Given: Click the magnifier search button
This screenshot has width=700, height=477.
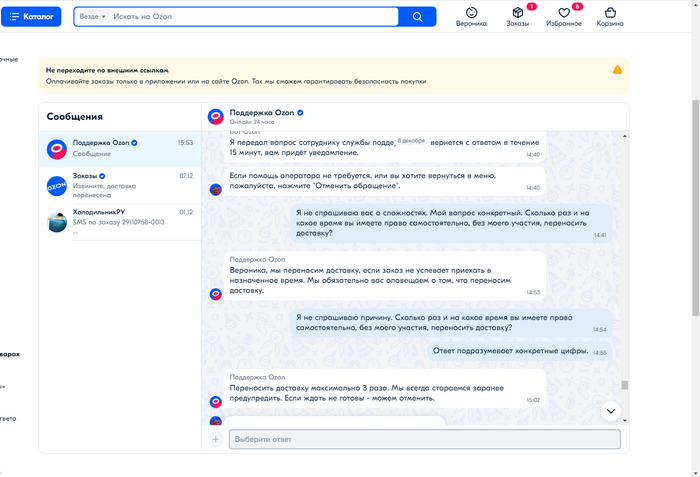Looking at the screenshot, I should click(x=417, y=17).
